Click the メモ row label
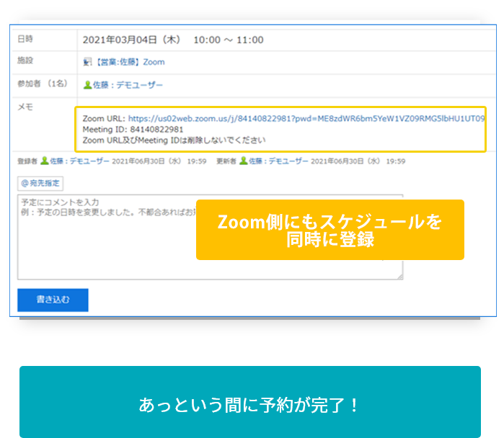 click(x=25, y=107)
